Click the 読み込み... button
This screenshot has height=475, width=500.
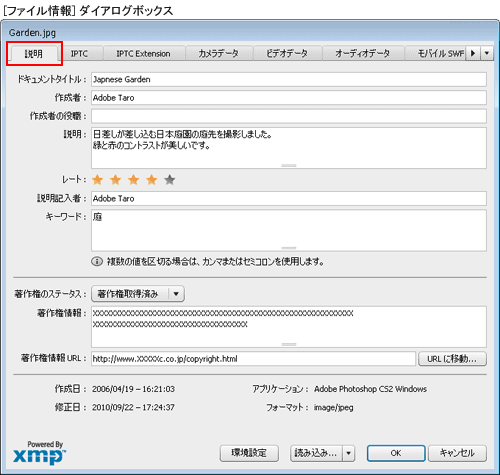316,453
